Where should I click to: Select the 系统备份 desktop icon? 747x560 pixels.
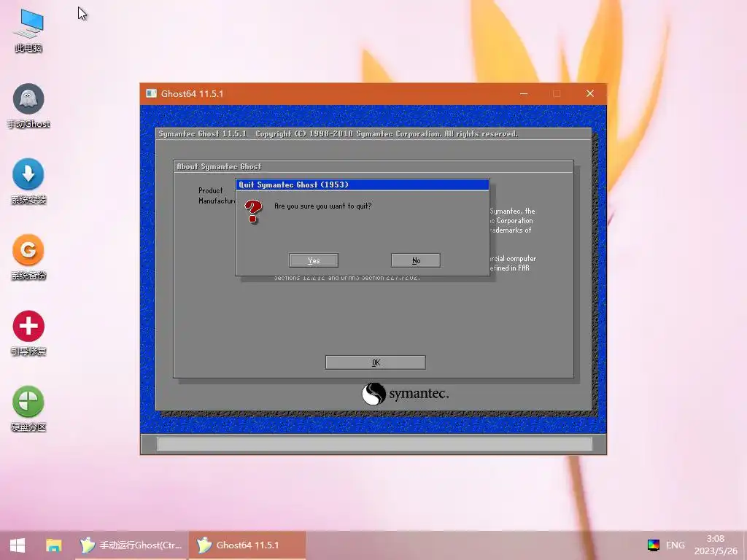pyautogui.click(x=28, y=257)
